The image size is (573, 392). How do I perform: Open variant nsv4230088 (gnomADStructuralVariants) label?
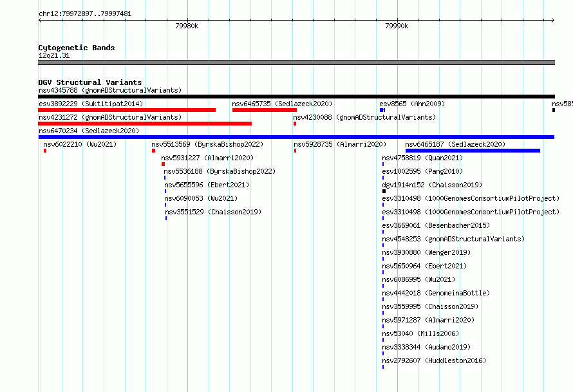pyautogui.click(x=364, y=117)
